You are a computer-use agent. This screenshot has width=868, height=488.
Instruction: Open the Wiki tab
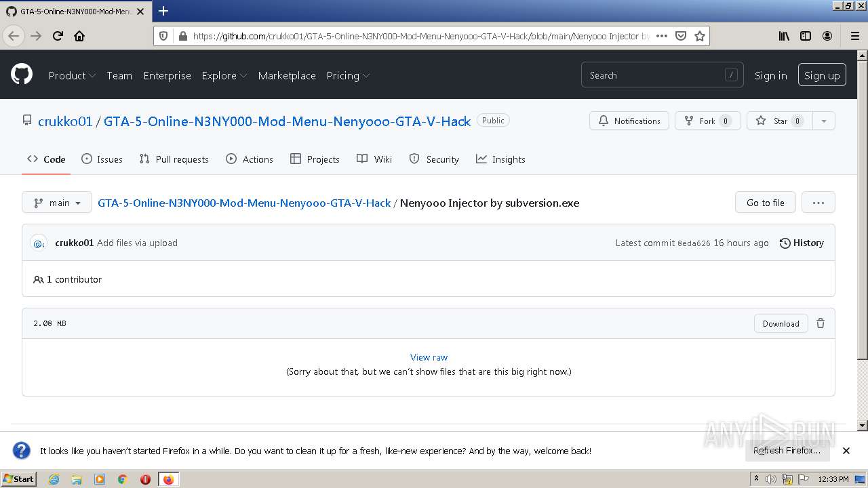point(374,159)
